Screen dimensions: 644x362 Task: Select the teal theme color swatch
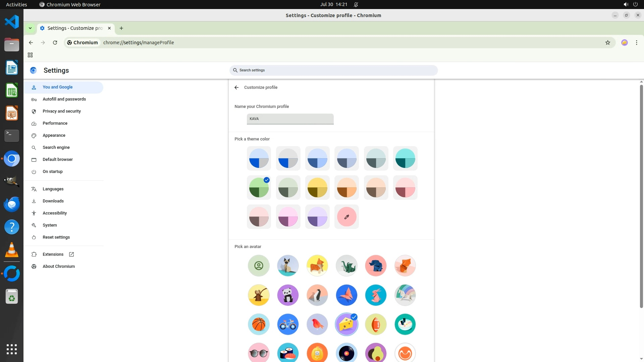pyautogui.click(x=405, y=159)
